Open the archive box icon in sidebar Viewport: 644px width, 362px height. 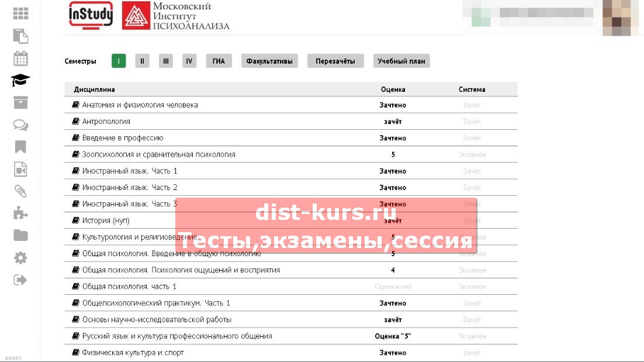pyautogui.click(x=20, y=103)
